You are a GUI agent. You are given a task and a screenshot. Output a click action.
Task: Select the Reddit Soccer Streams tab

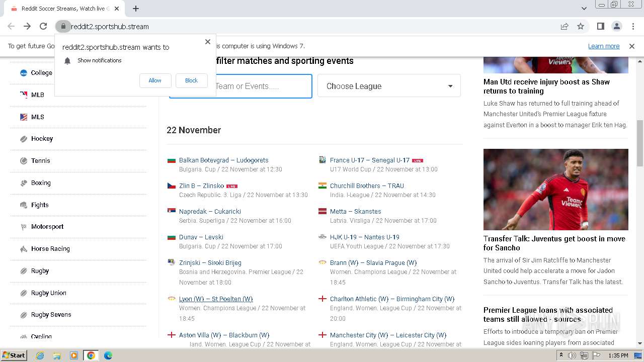tap(65, 9)
